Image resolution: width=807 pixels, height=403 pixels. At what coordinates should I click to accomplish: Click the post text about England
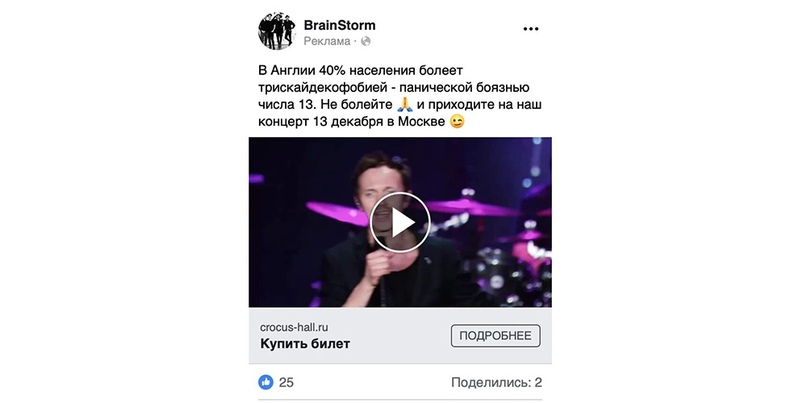400,96
